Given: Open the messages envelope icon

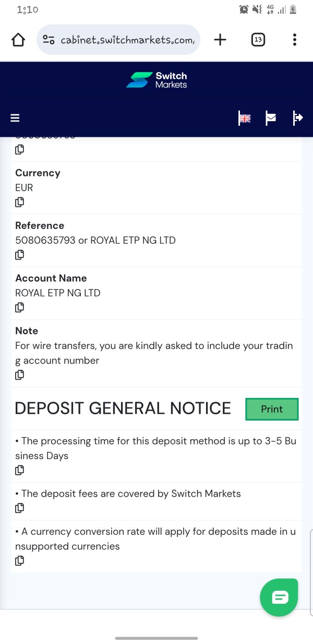Looking at the screenshot, I should (x=271, y=119).
